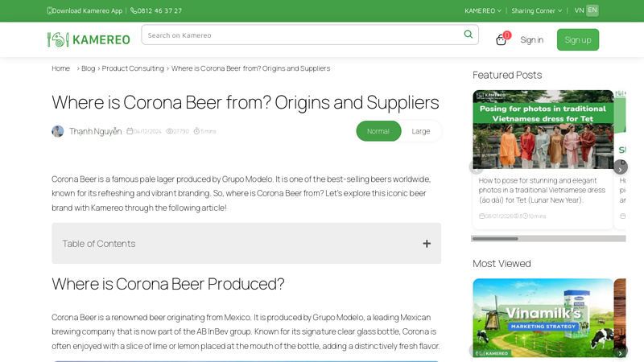Click the Most Viewed heading
The width and height of the screenshot is (644, 362).
[x=502, y=264]
